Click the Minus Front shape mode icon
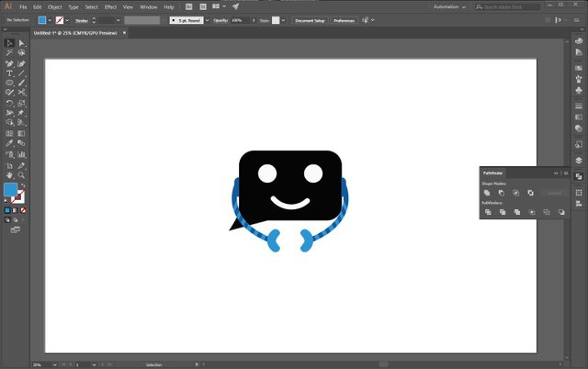This screenshot has height=369, width=588. tap(502, 193)
